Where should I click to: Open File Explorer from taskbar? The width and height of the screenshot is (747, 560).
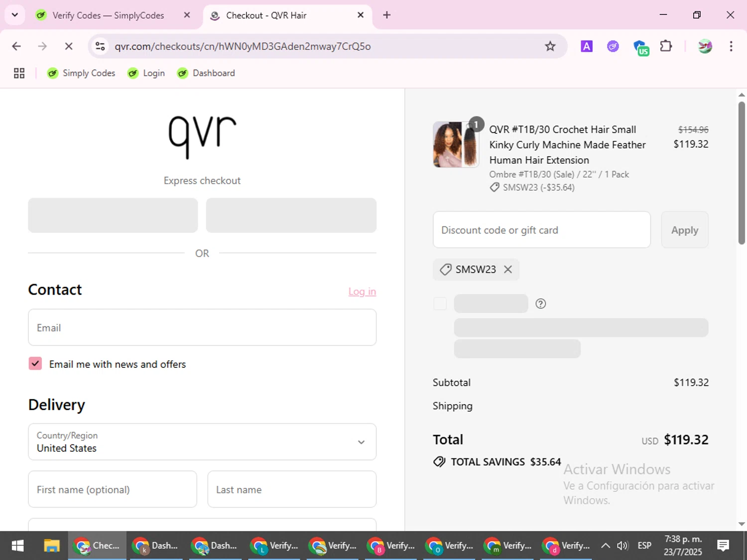tap(52, 546)
